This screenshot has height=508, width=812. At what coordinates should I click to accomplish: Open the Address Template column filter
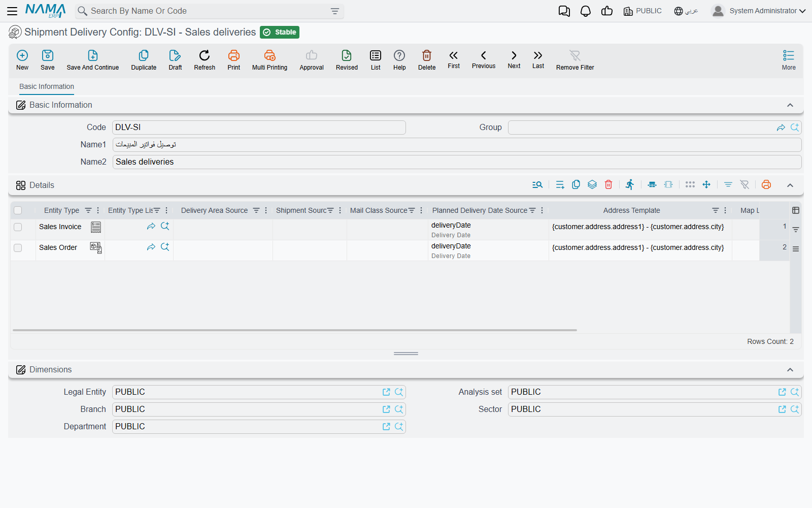(x=716, y=210)
